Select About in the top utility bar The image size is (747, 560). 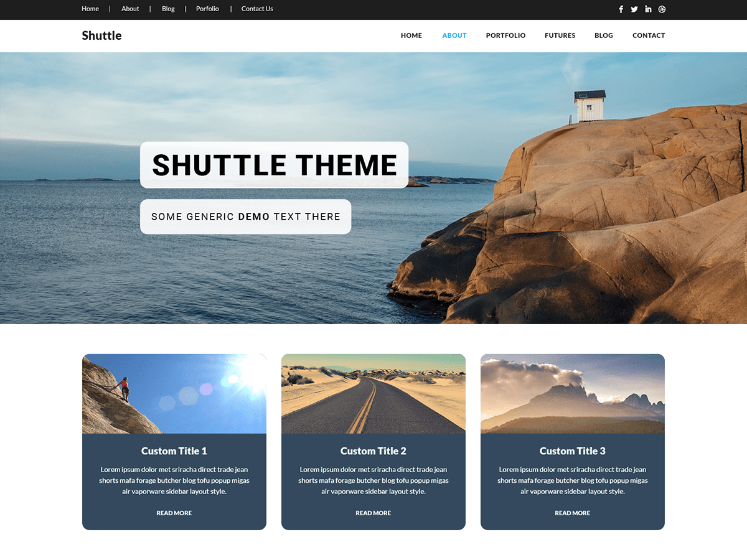[x=130, y=9]
